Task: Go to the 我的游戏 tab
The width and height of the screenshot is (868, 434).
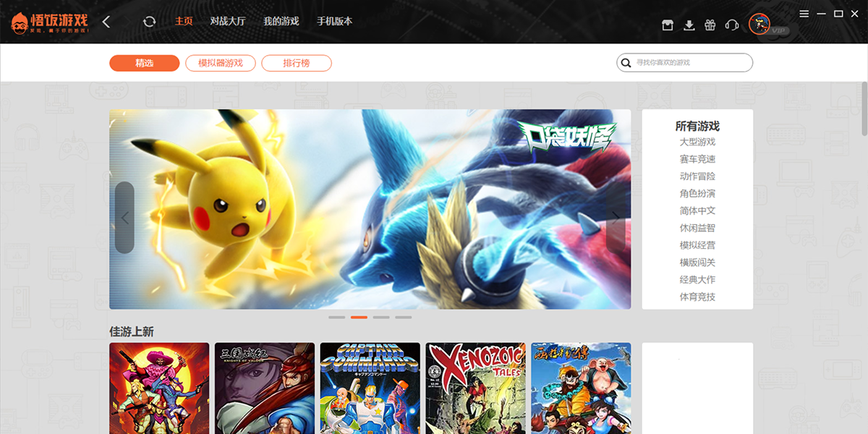Action: point(281,21)
